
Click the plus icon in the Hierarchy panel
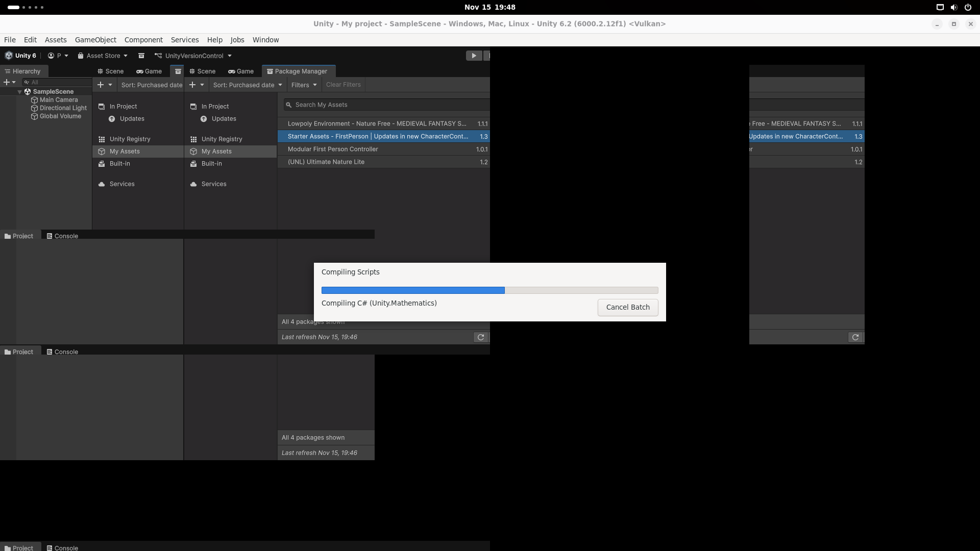pos(7,82)
